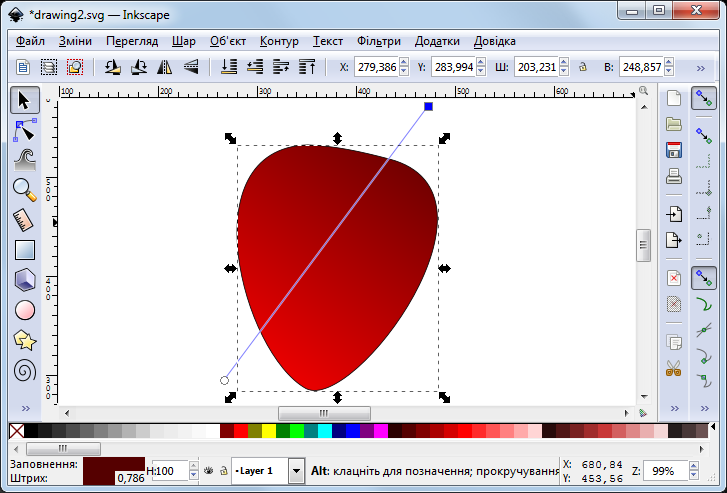Choose the Spiral tool
This screenshot has height=493, width=727.
pos(25,371)
